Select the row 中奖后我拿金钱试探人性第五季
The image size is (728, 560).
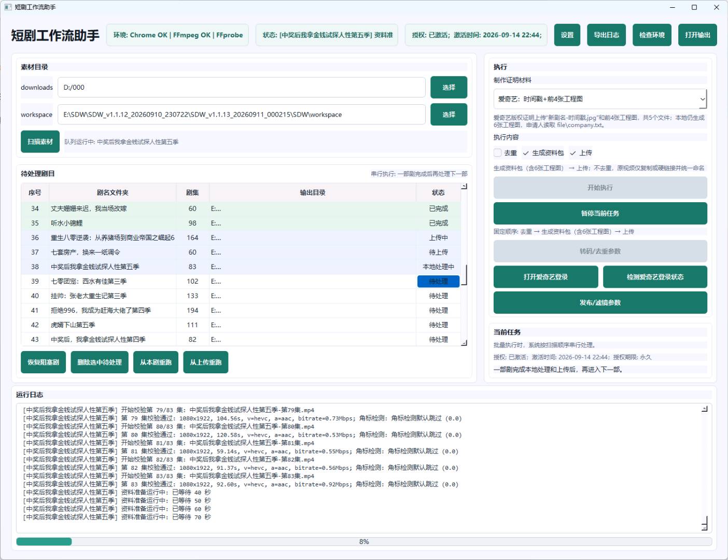(x=241, y=267)
